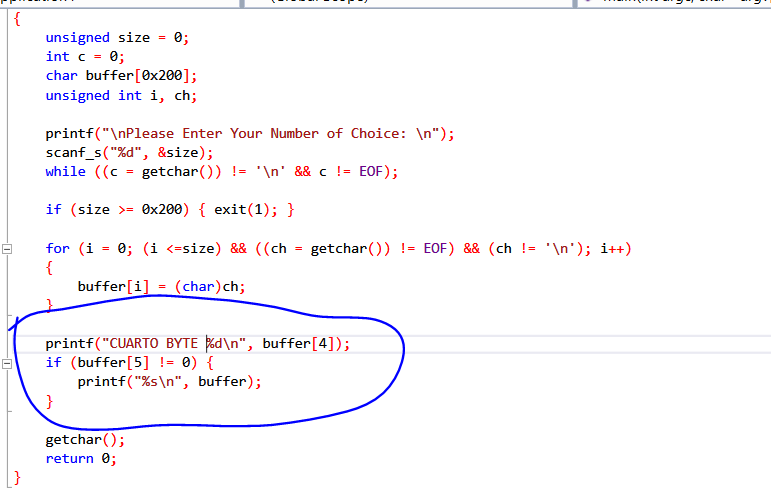
Task: Collapse the if (buffer[5] != 0) block
Action: [8, 363]
